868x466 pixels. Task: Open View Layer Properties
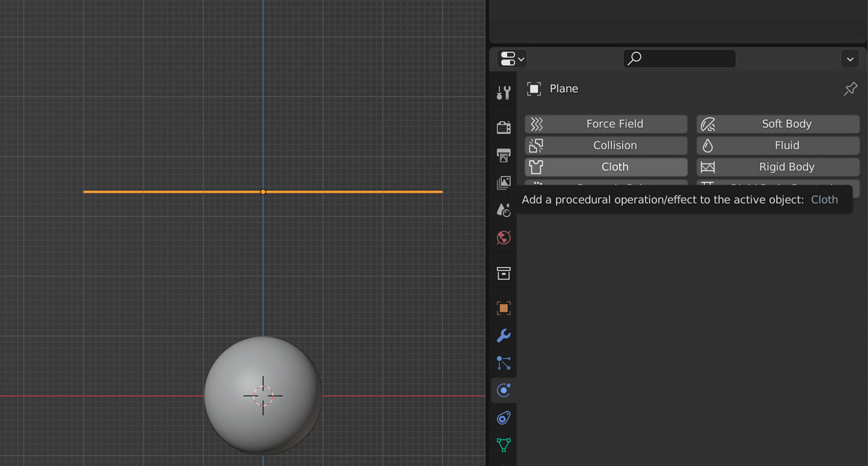point(503,182)
